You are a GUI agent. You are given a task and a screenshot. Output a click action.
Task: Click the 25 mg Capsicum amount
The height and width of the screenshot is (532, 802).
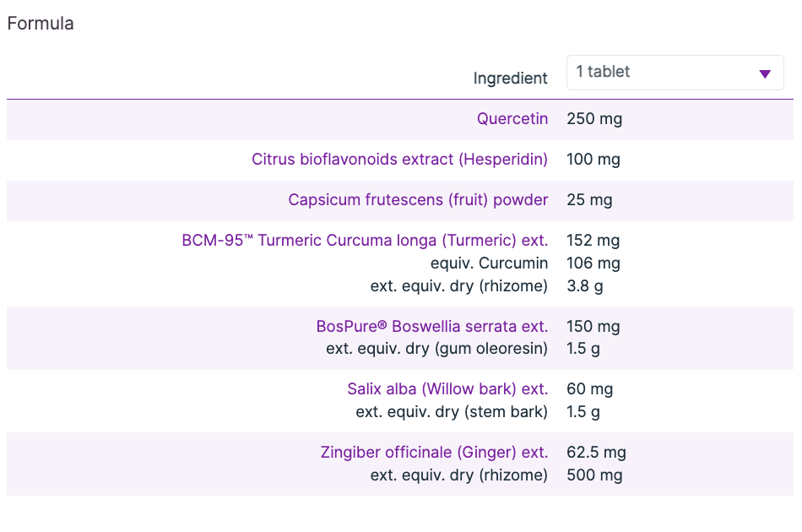click(590, 200)
